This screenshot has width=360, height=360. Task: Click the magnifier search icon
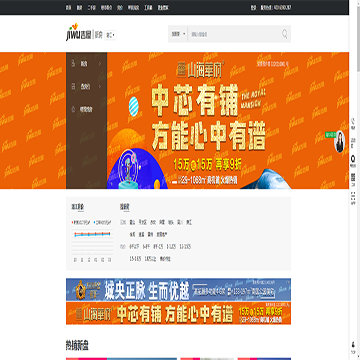pos(285,34)
